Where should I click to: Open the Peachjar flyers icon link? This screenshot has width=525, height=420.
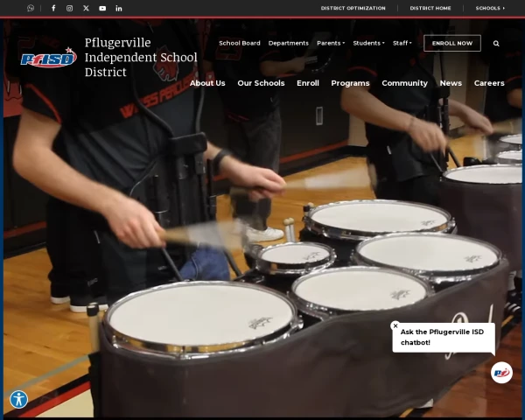point(31,8)
